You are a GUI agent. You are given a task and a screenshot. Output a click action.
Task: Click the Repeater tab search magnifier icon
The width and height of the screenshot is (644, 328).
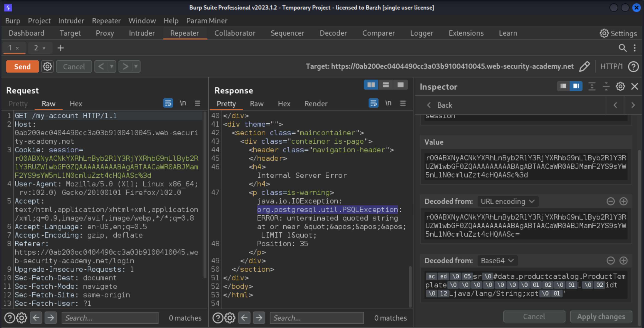point(623,48)
